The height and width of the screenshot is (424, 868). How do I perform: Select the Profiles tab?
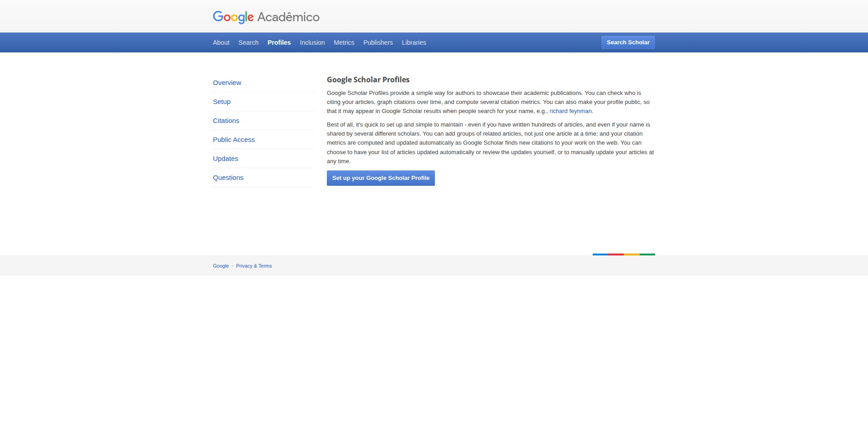pyautogui.click(x=279, y=42)
